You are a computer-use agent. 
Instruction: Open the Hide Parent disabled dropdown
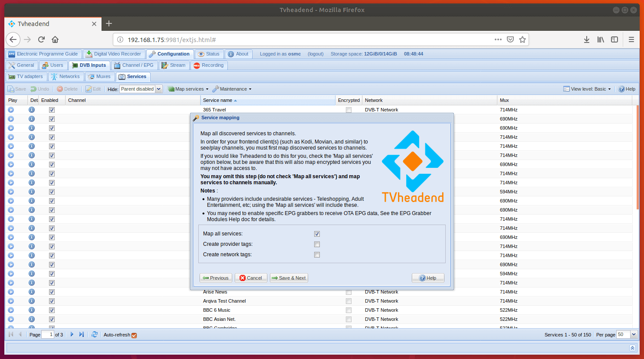(158, 89)
